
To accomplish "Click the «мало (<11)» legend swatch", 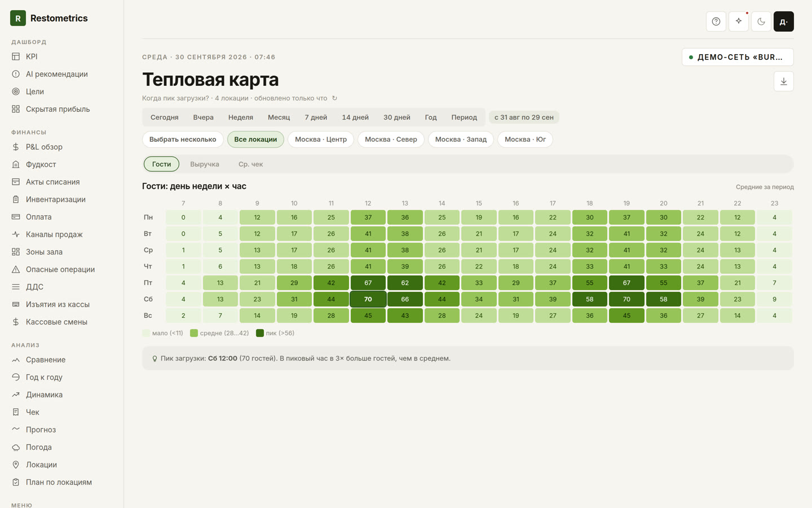I will (x=146, y=333).
